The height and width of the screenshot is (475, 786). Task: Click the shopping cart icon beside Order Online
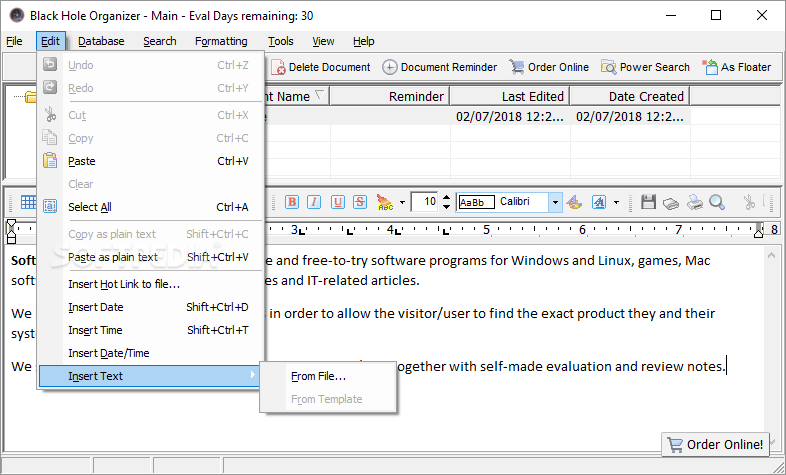[x=517, y=67]
